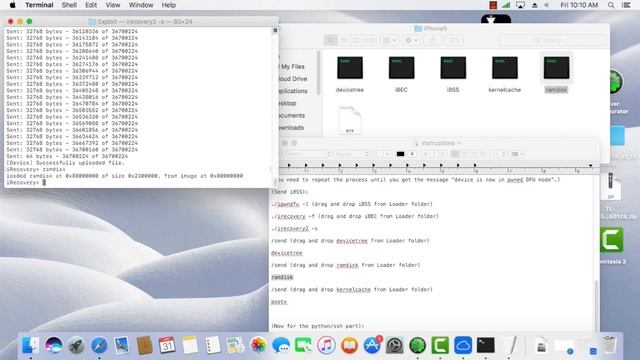The width and height of the screenshot is (640, 360).
Task: Open the Shell menu
Action: (69, 5)
